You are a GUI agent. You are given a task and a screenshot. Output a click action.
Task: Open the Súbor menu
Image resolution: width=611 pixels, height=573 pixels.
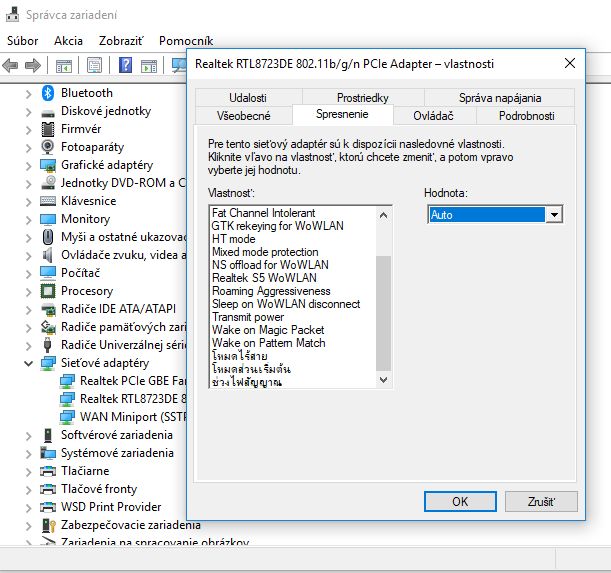pyautogui.click(x=23, y=41)
